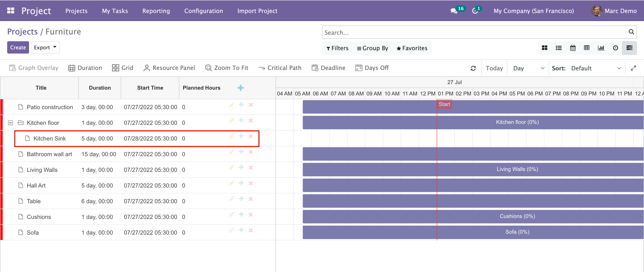The width and height of the screenshot is (644, 272).
Task: Click the Create button
Action: coord(18,47)
